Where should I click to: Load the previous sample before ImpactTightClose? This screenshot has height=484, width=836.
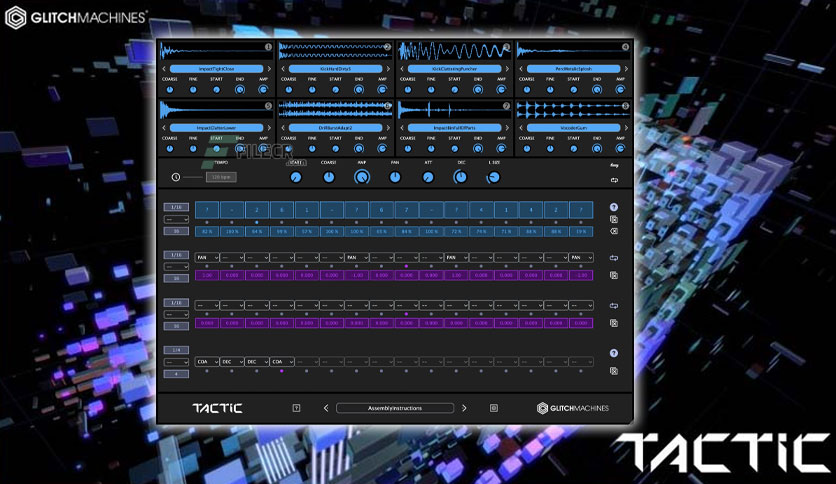[164, 69]
